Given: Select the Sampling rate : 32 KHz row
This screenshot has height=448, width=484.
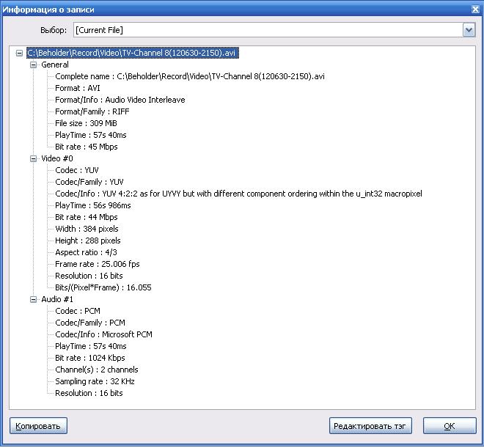Looking at the screenshot, I should [x=95, y=381].
